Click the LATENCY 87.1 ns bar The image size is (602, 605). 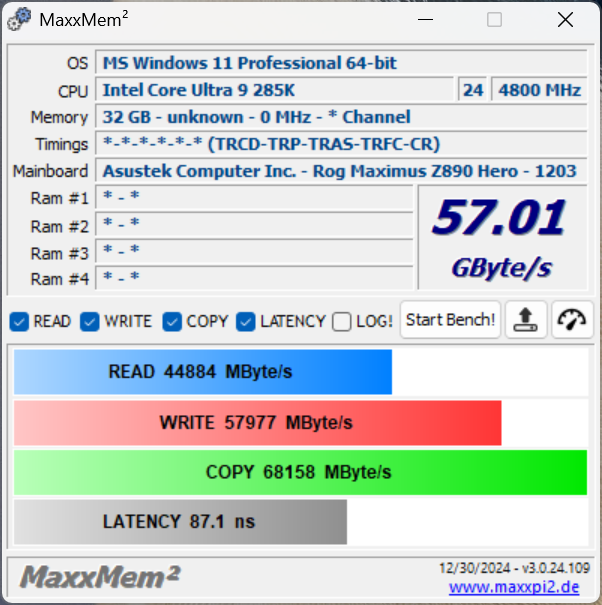tap(180, 522)
